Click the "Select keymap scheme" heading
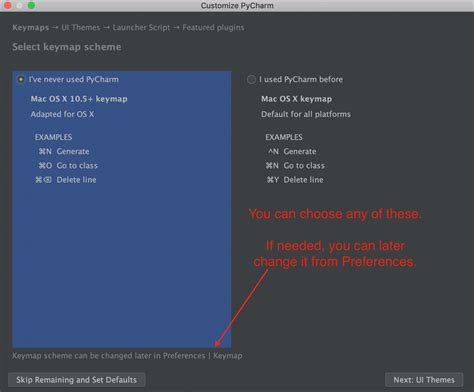 [x=67, y=47]
